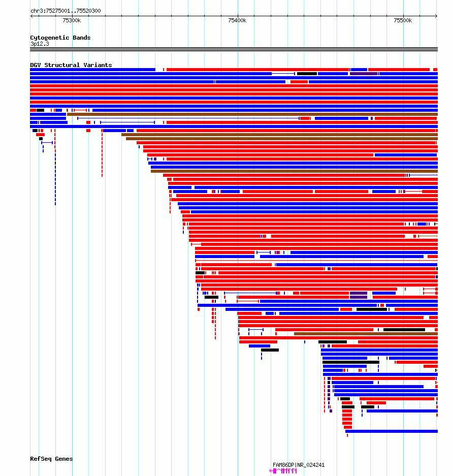The height and width of the screenshot is (476, 452).
Task: Click the chr3:75275001..75520300 region label
Action: 66,11
